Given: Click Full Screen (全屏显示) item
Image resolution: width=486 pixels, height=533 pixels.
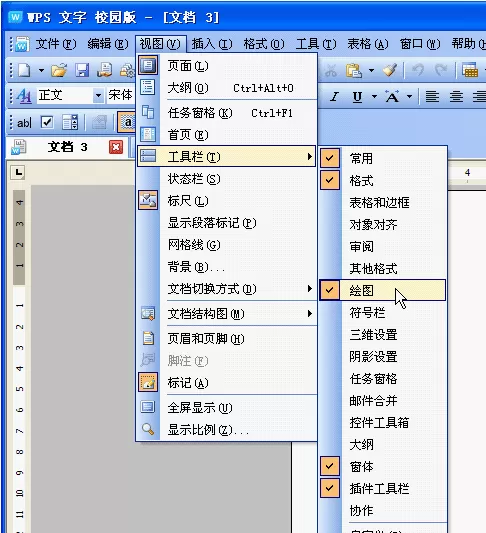Looking at the screenshot, I should pos(227,408).
